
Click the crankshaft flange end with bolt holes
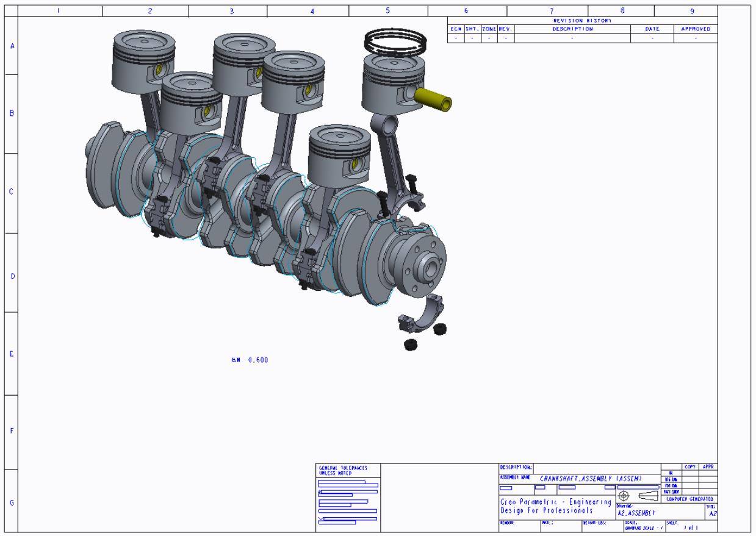[x=424, y=255]
